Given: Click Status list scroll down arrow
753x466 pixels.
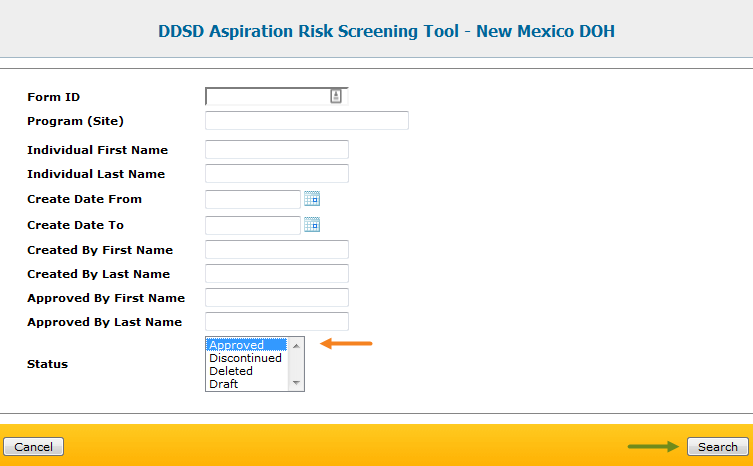Looking at the screenshot, I should [296, 383].
